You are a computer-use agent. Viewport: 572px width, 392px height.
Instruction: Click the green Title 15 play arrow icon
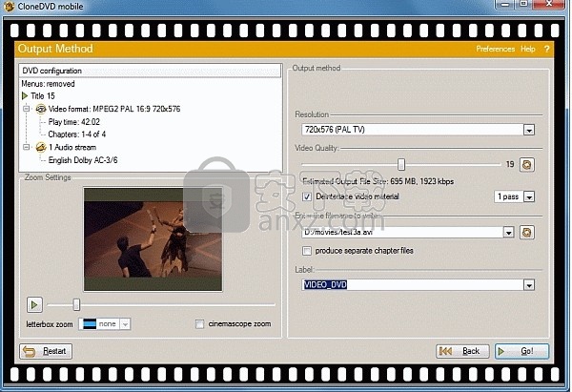(x=25, y=96)
